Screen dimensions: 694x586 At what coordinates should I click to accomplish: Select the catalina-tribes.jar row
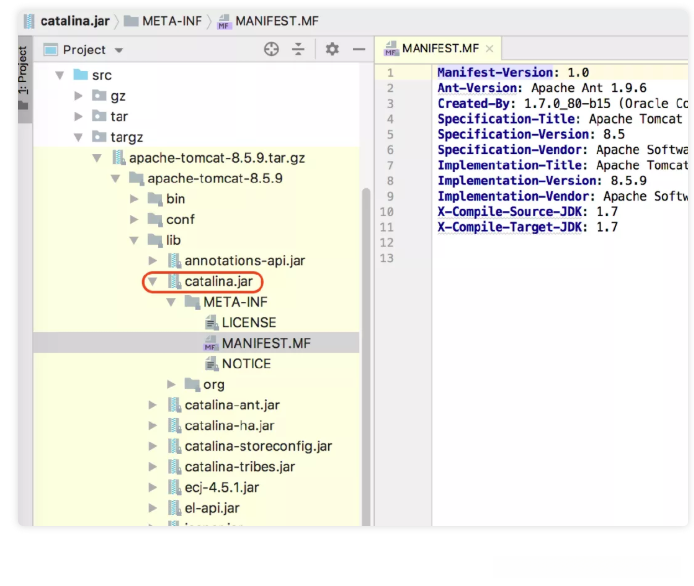(197, 466)
